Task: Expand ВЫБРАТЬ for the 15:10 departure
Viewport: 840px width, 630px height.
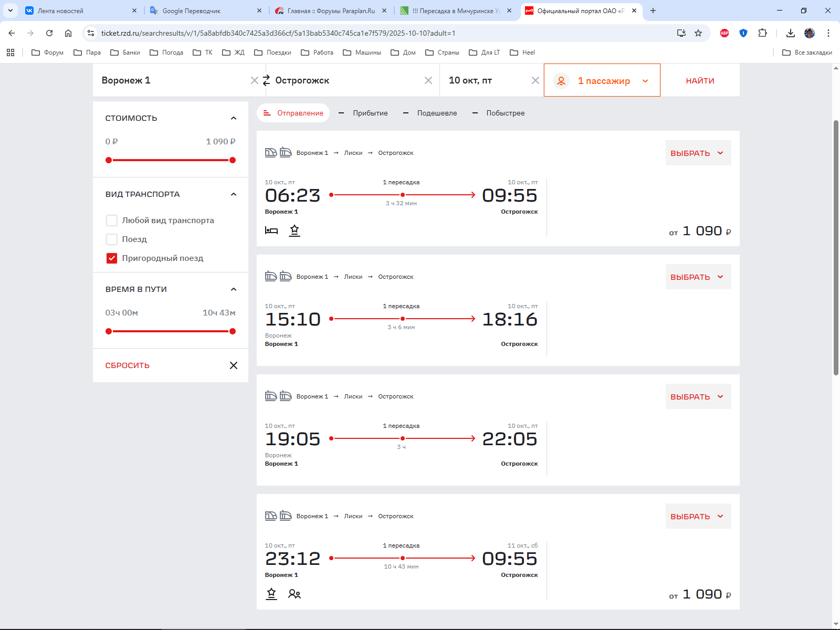Action: click(x=698, y=277)
